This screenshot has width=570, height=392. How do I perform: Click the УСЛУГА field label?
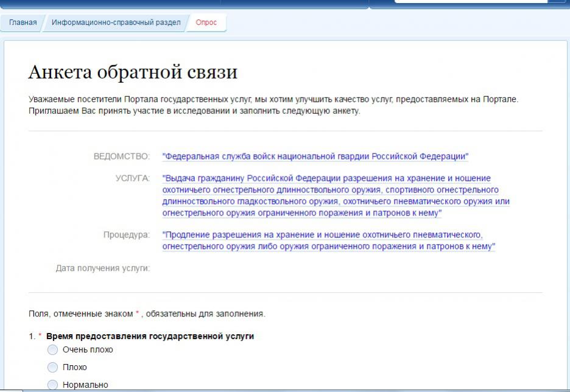(x=132, y=178)
